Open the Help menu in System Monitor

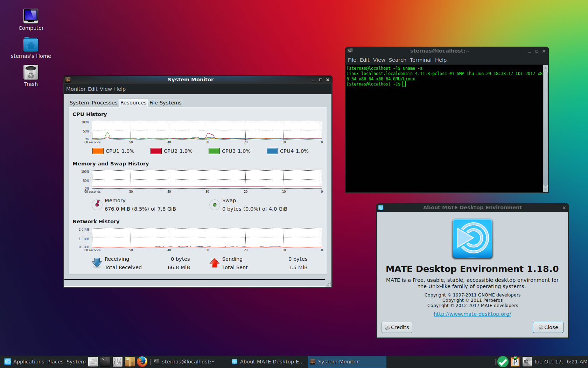click(x=120, y=89)
